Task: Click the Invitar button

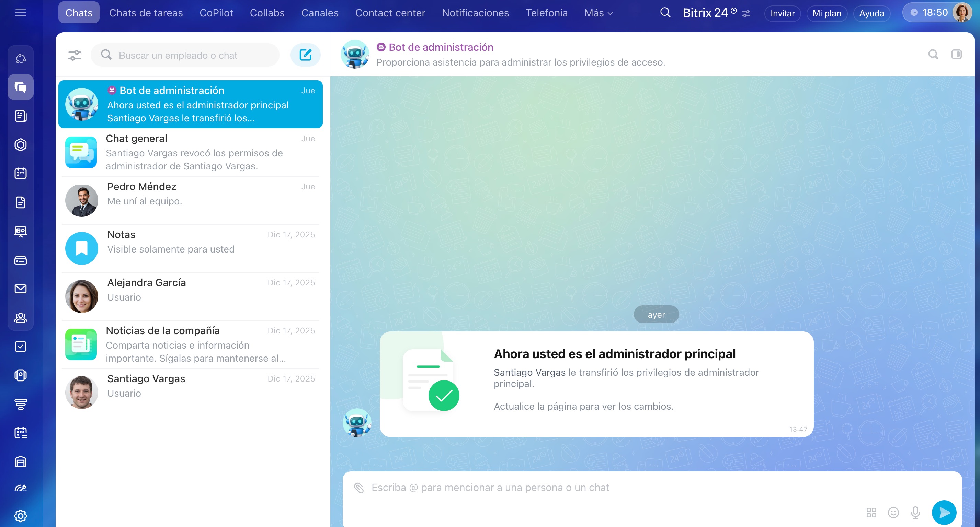Action: click(x=782, y=13)
